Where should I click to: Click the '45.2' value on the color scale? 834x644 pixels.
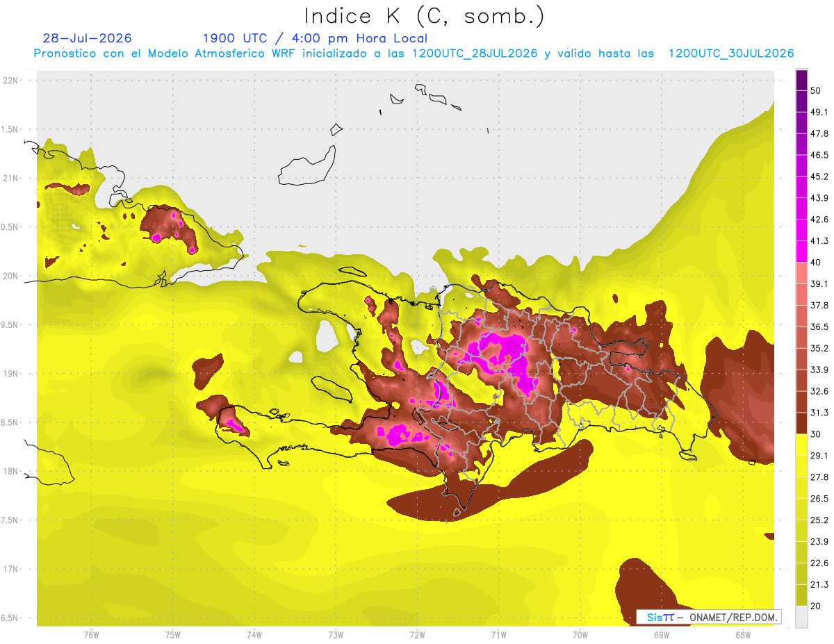pos(819,176)
